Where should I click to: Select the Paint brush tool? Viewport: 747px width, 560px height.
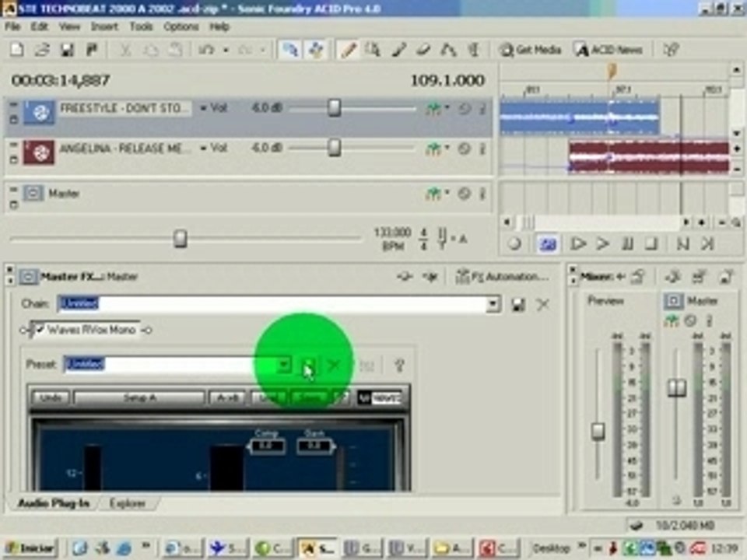[x=398, y=50]
